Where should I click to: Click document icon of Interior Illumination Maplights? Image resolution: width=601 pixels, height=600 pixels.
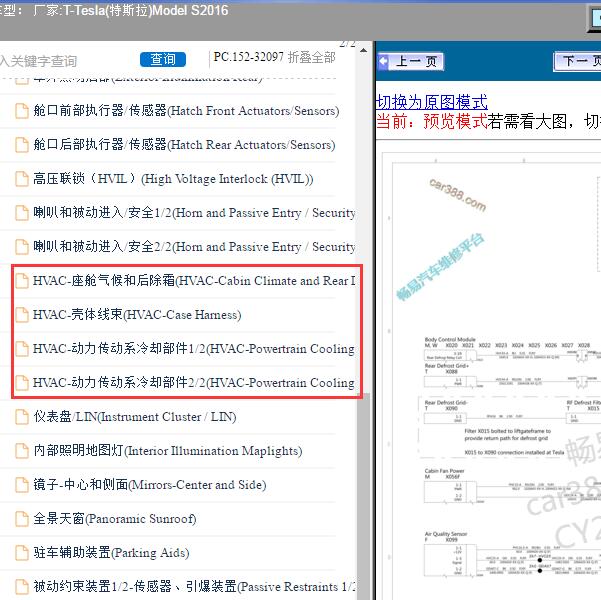pyautogui.click(x=22, y=451)
